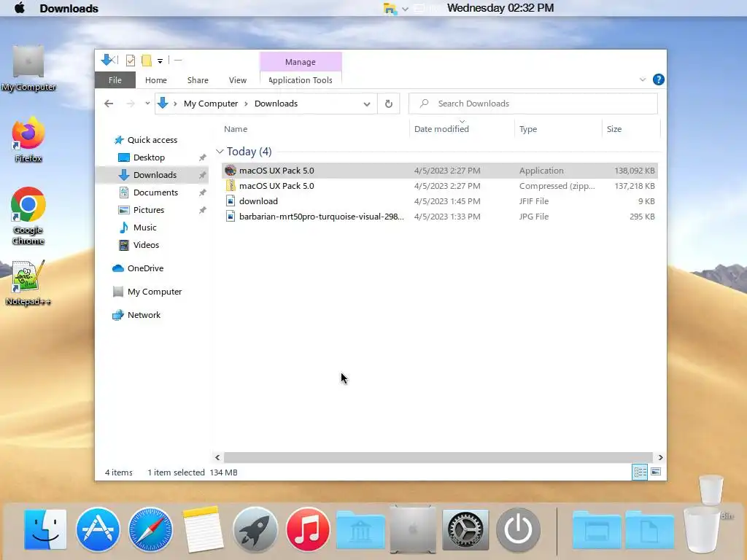Select Network in navigation pane

point(136,315)
